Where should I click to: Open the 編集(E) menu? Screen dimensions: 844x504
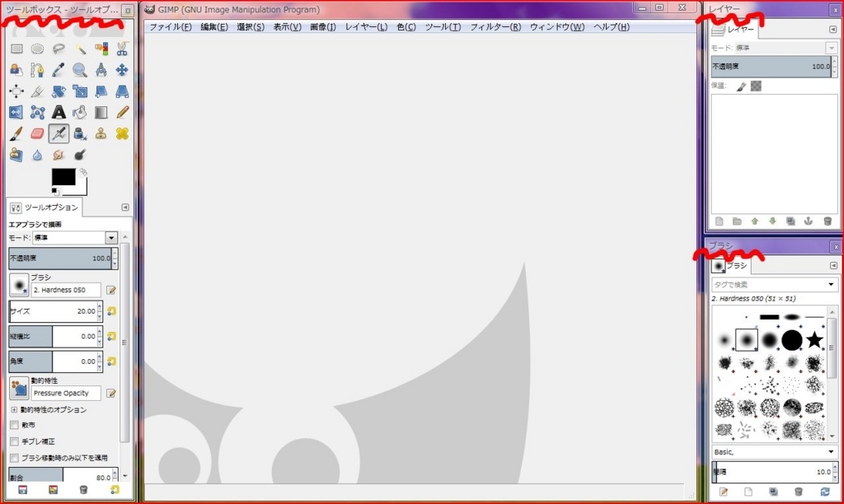pos(214,27)
